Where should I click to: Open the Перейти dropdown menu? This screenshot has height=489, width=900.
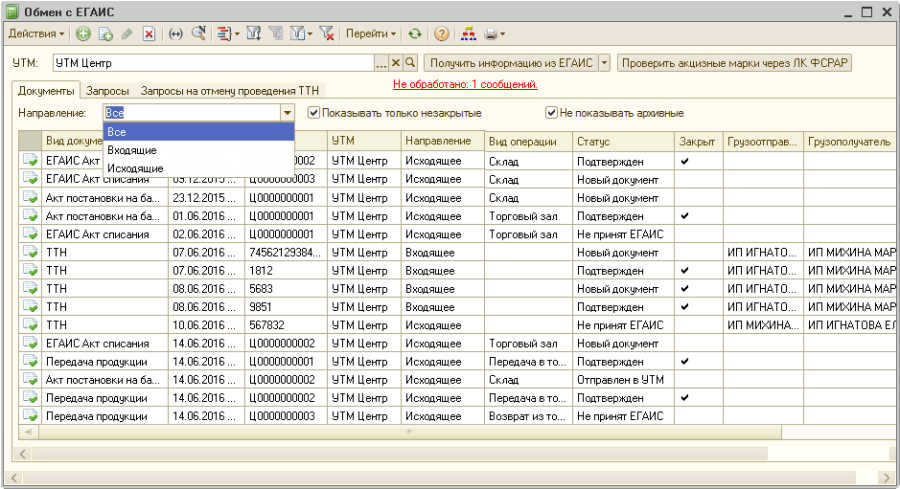click(371, 34)
